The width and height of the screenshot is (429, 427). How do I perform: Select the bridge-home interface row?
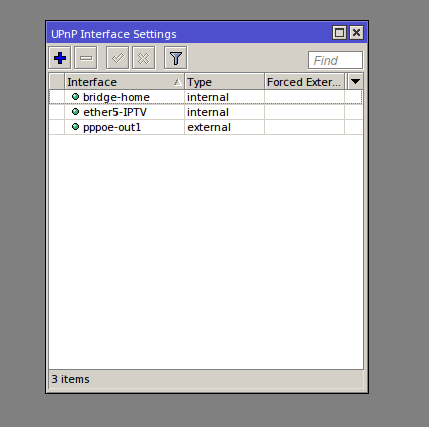pos(206,97)
